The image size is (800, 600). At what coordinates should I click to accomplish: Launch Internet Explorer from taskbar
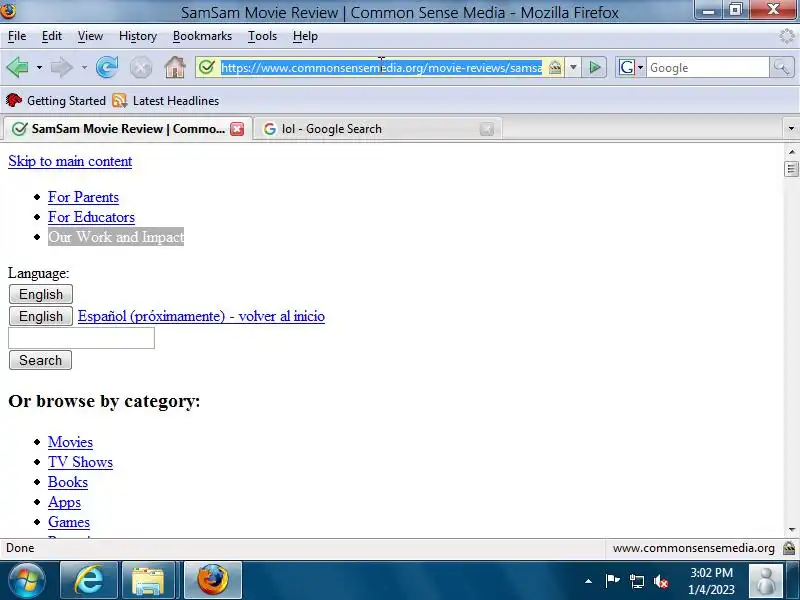point(89,581)
